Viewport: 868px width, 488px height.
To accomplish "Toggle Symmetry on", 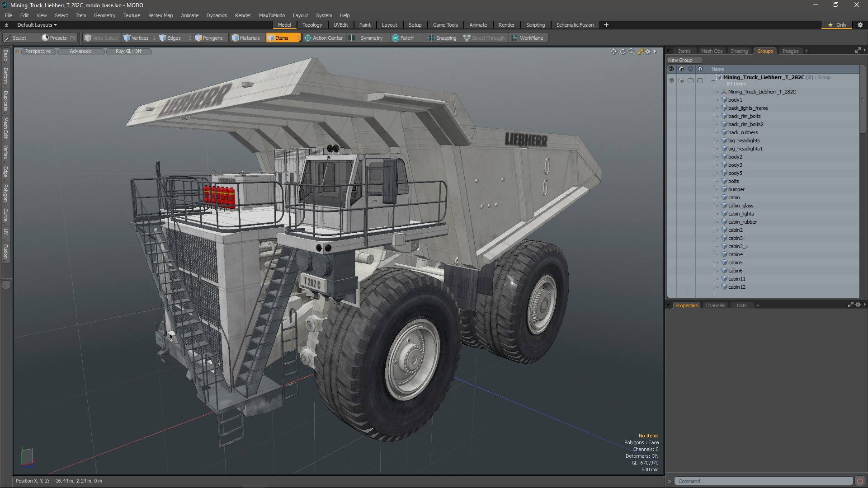I will [367, 38].
